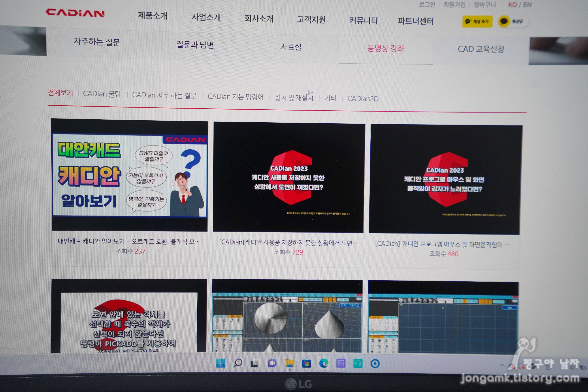The width and height of the screenshot is (588, 392).
Task: Click the yellow KakaoTalk channel add button
Action: 477,21
